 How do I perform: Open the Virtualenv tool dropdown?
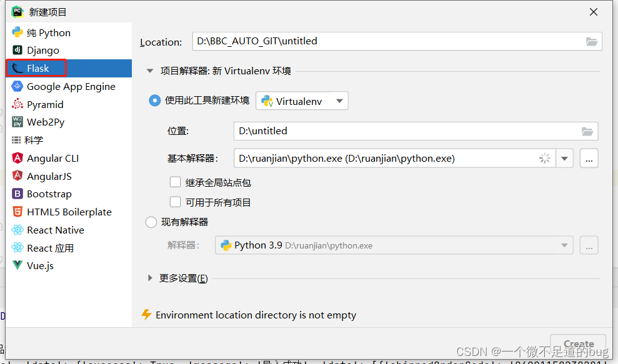[302, 101]
